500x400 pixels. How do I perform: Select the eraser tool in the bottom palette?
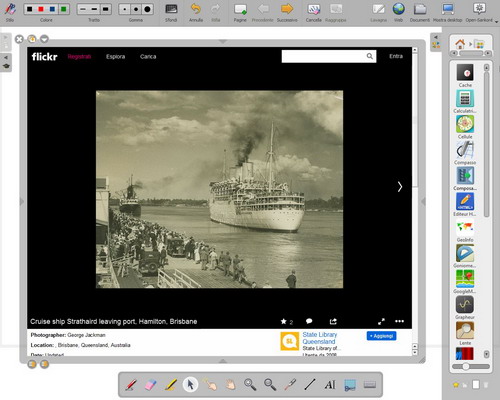pos(151,385)
